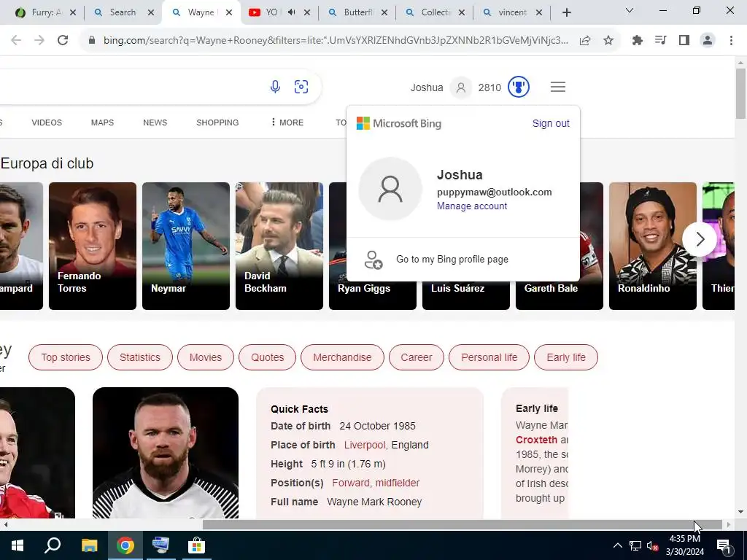The height and width of the screenshot is (560, 747).
Task: Expand the MORE search categories menu
Action: pos(287,122)
